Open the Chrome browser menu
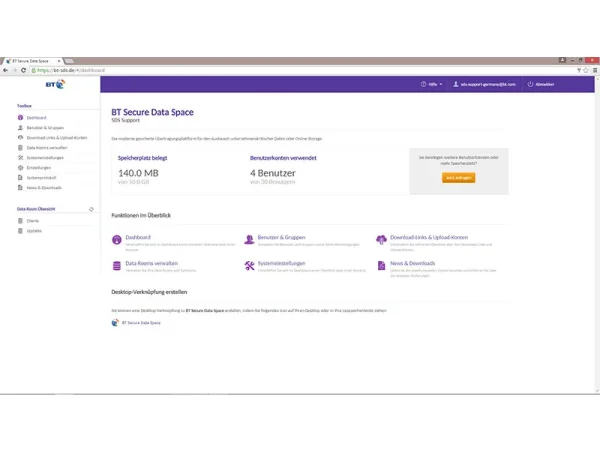Image resolution: width=600 pixels, height=450 pixels. click(591, 71)
